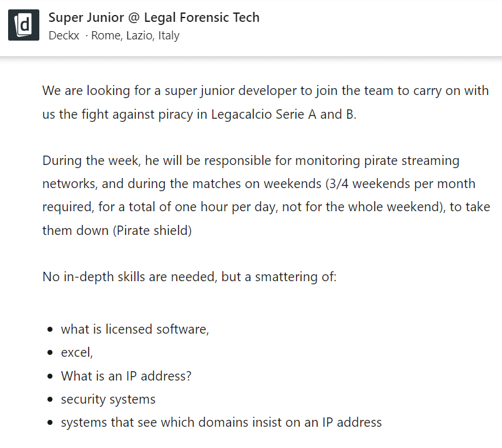Click the bullet beside 'What is an IP address?'
This screenshot has width=502, height=448.
50,376
